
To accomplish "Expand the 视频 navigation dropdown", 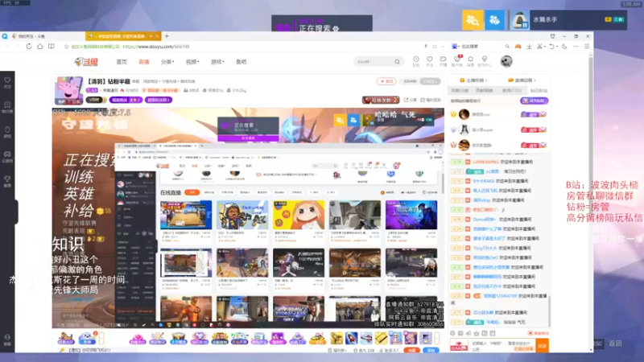I will [192, 62].
